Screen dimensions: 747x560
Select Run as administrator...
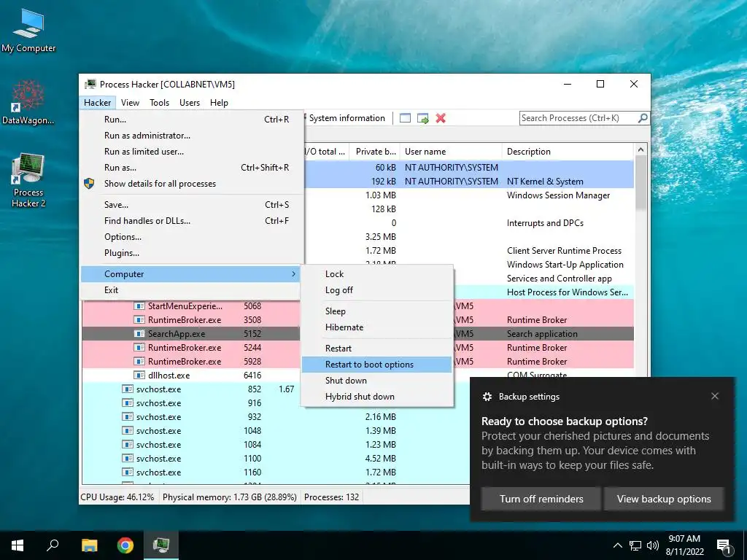[x=192, y=136]
